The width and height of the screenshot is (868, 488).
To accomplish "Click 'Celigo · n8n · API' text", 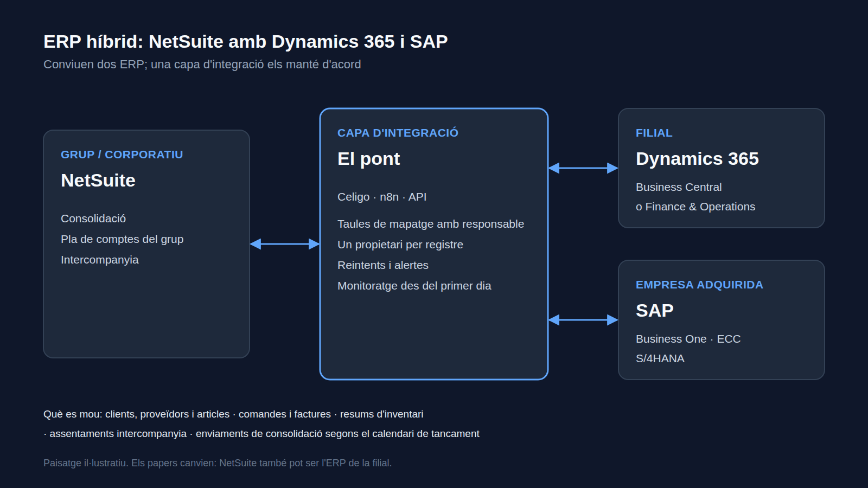I will coord(382,197).
